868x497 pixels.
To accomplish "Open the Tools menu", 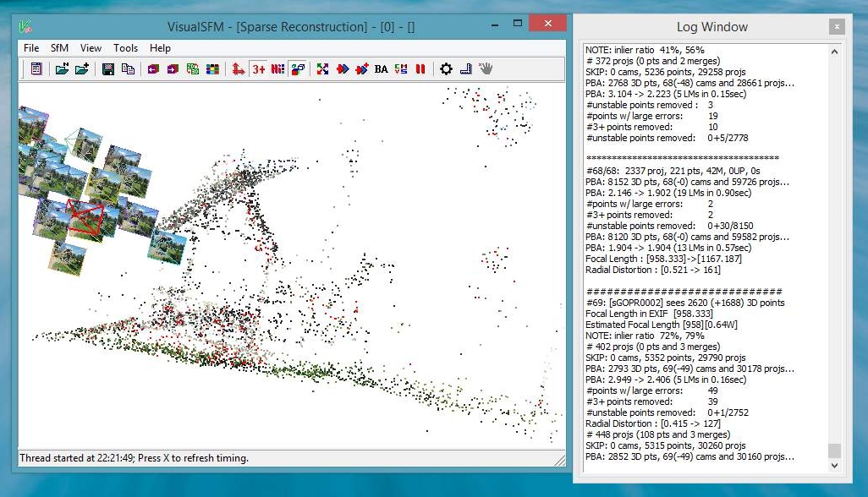I will pyautogui.click(x=126, y=48).
